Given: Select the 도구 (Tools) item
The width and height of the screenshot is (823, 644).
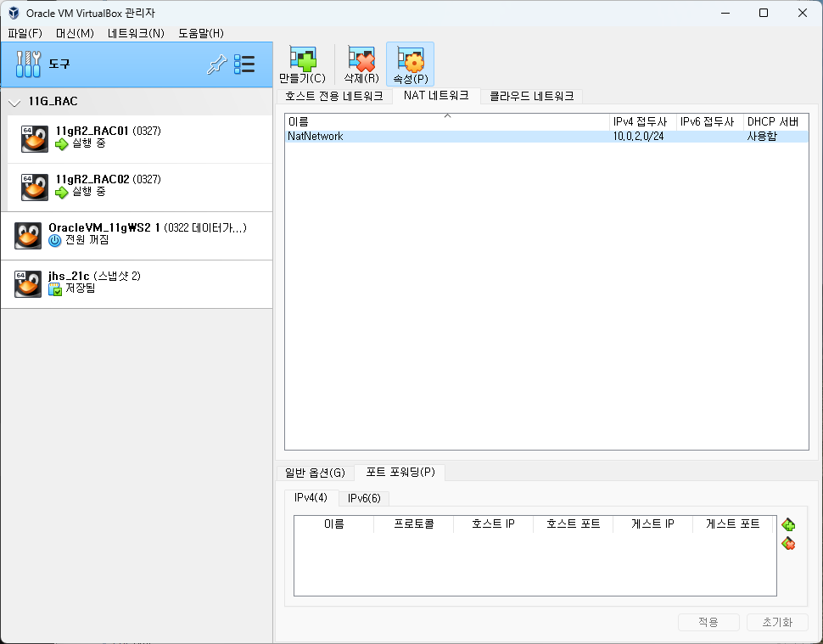Looking at the screenshot, I should [137, 64].
